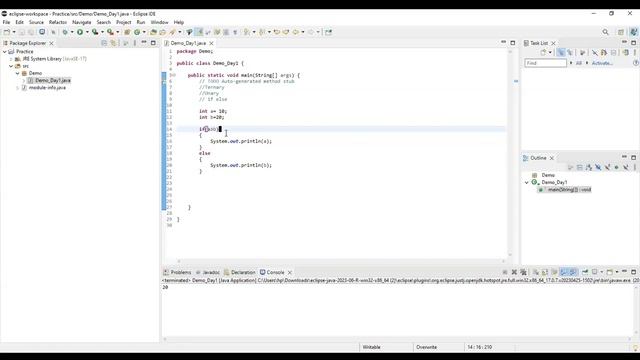Open the Debug button dropdown arrow
This screenshot has height=360, width=640.
72,32
